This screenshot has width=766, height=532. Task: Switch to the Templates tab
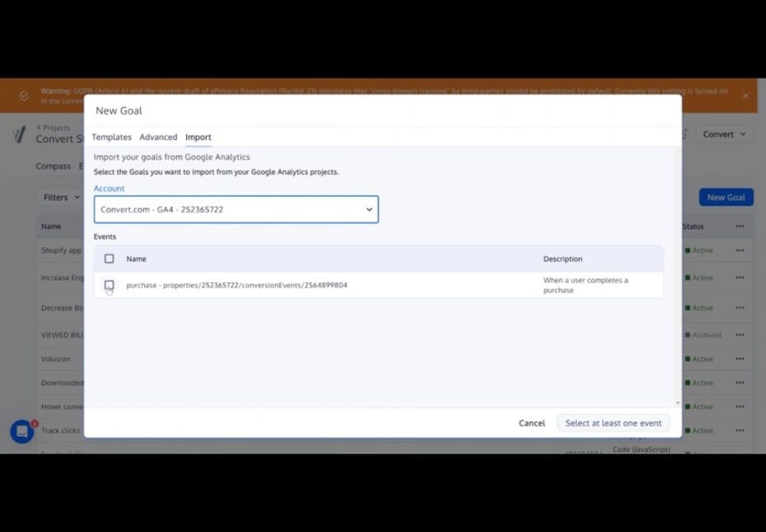111,138
